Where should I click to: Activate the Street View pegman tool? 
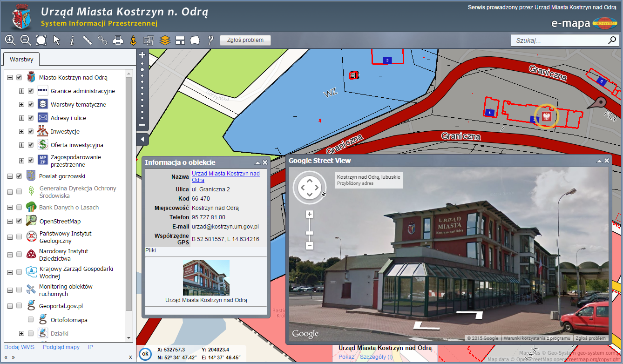point(133,40)
